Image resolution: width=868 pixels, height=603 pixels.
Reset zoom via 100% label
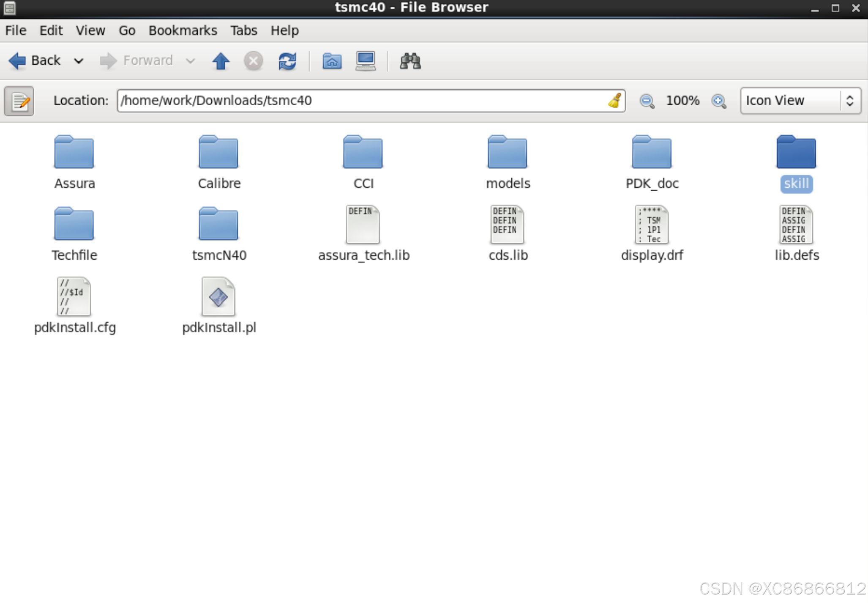(682, 101)
